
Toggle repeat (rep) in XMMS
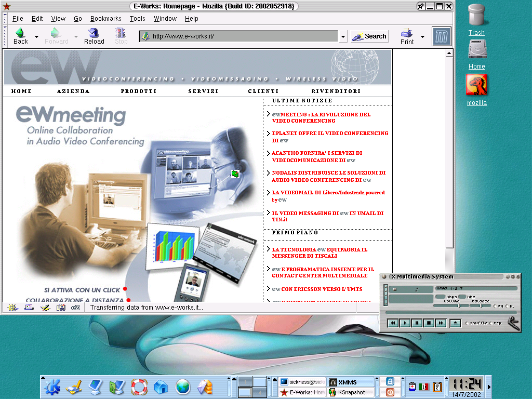(496, 323)
